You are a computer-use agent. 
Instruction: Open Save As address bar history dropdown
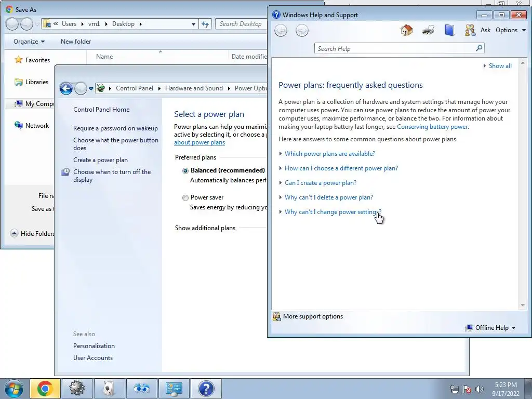[x=193, y=24]
